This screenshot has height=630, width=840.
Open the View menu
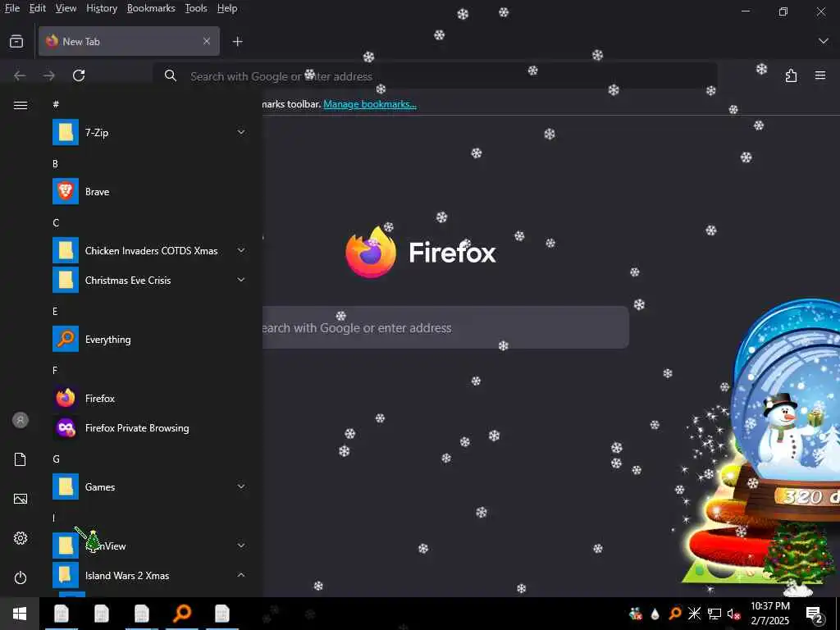(x=66, y=8)
